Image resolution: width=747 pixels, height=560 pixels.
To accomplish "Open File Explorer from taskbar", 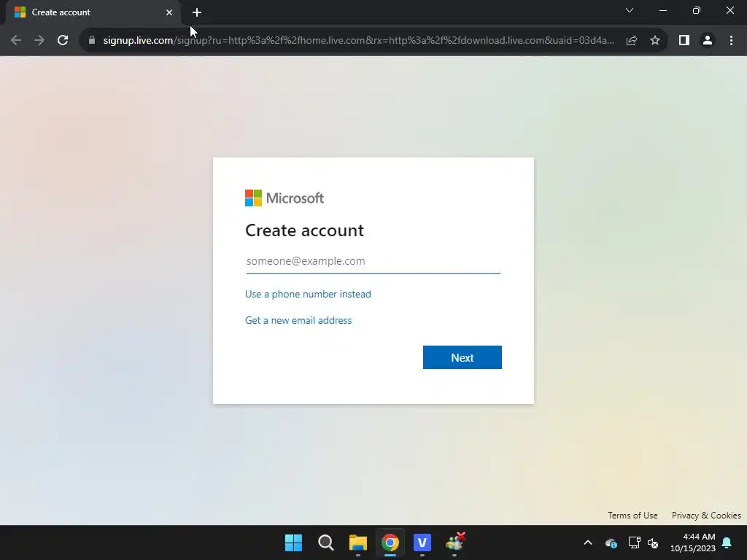I will [357, 542].
